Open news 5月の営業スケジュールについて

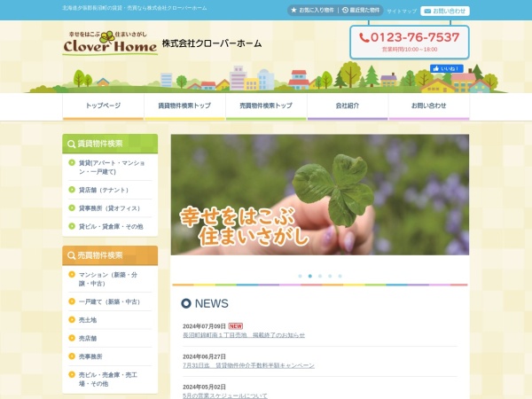pyautogui.click(x=225, y=395)
